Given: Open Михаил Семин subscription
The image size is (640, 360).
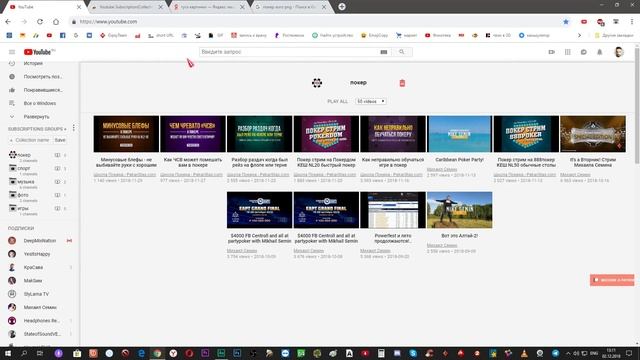Looking at the screenshot, I should (40, 307).
